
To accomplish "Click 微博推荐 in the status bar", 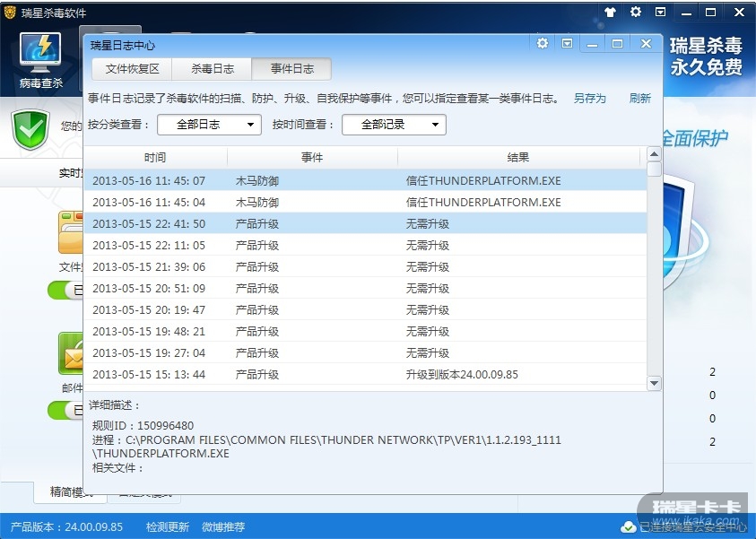I will point(223,527).
